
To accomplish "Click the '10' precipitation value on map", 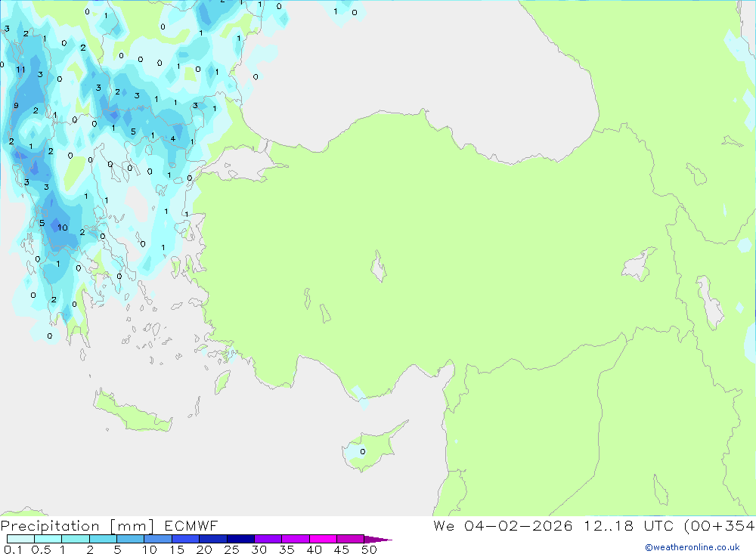I will [x=63, y=227].
